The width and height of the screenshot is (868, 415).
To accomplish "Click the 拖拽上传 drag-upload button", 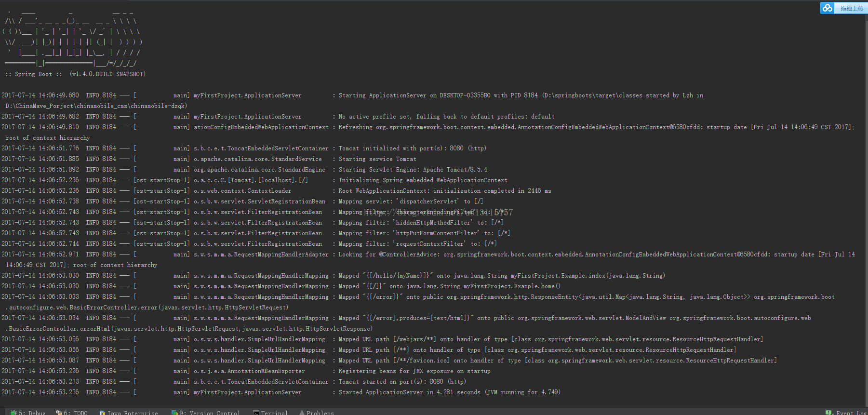I will [x=852, y=8].
